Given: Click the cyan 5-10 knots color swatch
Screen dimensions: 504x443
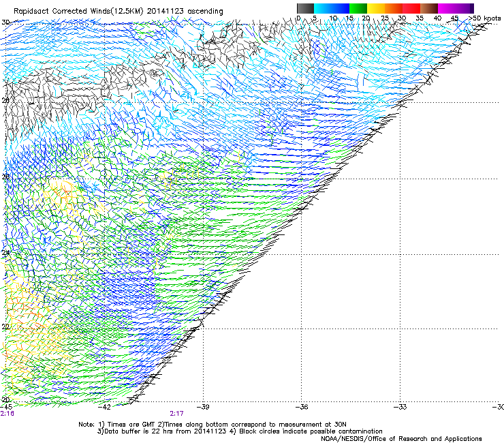Looking at the screenshot, I should [323, 8].
